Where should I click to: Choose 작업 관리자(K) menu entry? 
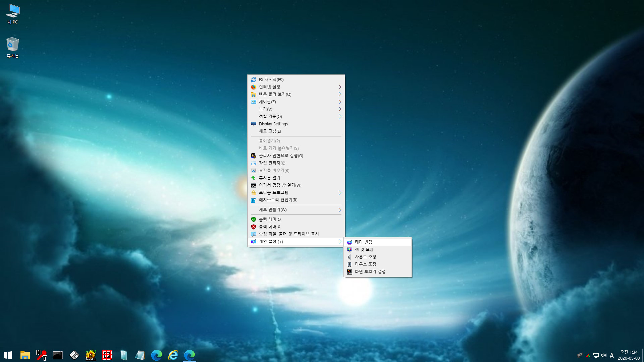[296, 163]
